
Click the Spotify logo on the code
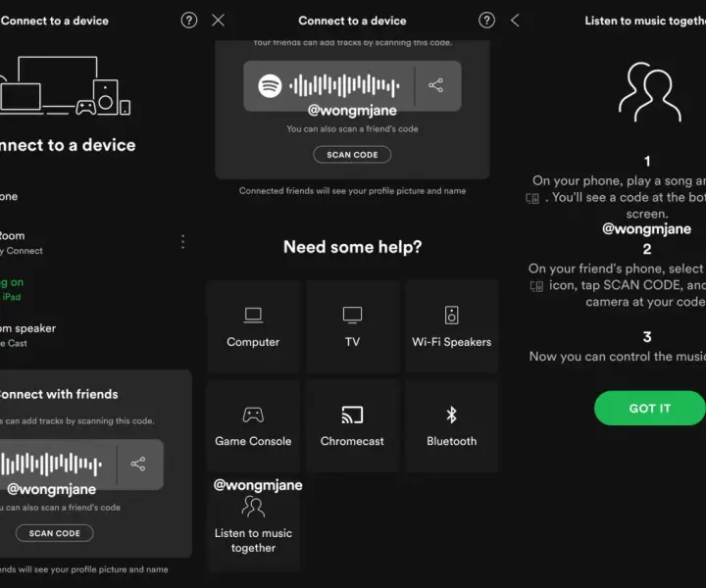coord(270,85)
